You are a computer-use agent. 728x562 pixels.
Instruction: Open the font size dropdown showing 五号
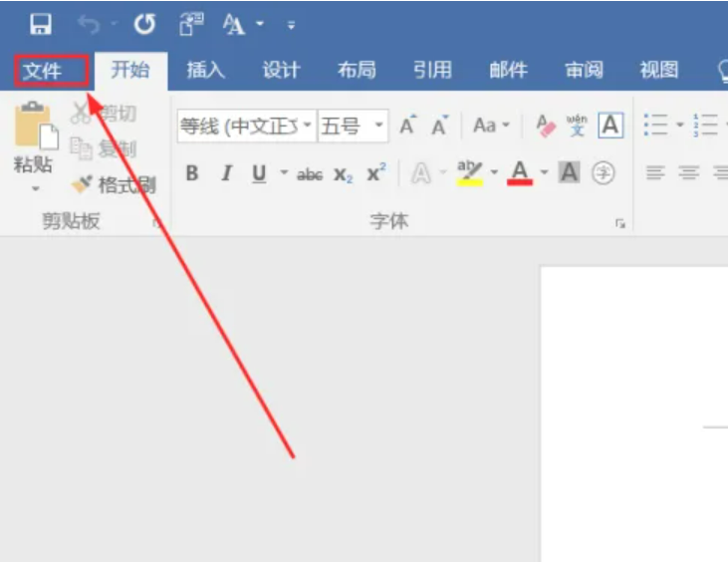point(379,126)
